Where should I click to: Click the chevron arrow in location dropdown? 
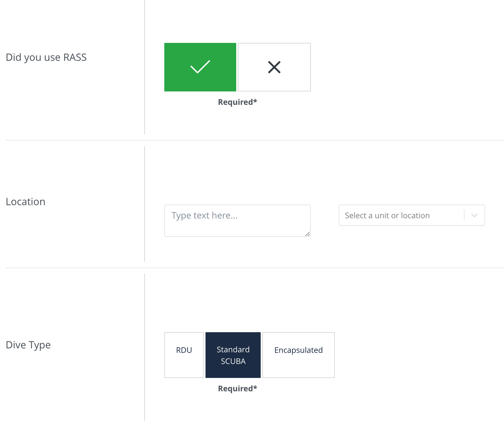coord(474,215)
